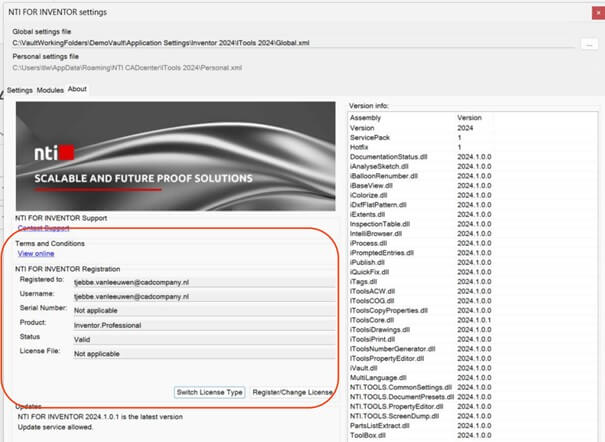
Task: Select the DocumentationStatus.dll row
Action: (473, 157)
